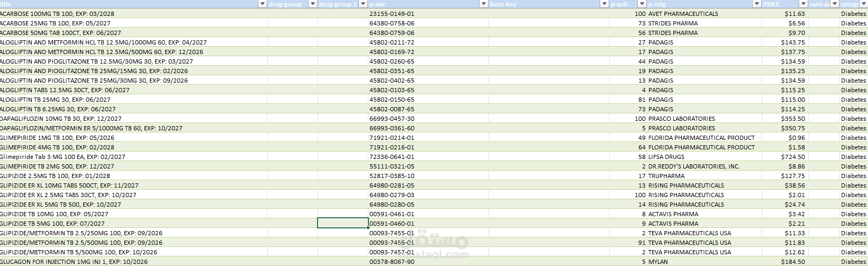
Task: Open the p-qoh column filter dropdown
Action: tap(643, 4)
